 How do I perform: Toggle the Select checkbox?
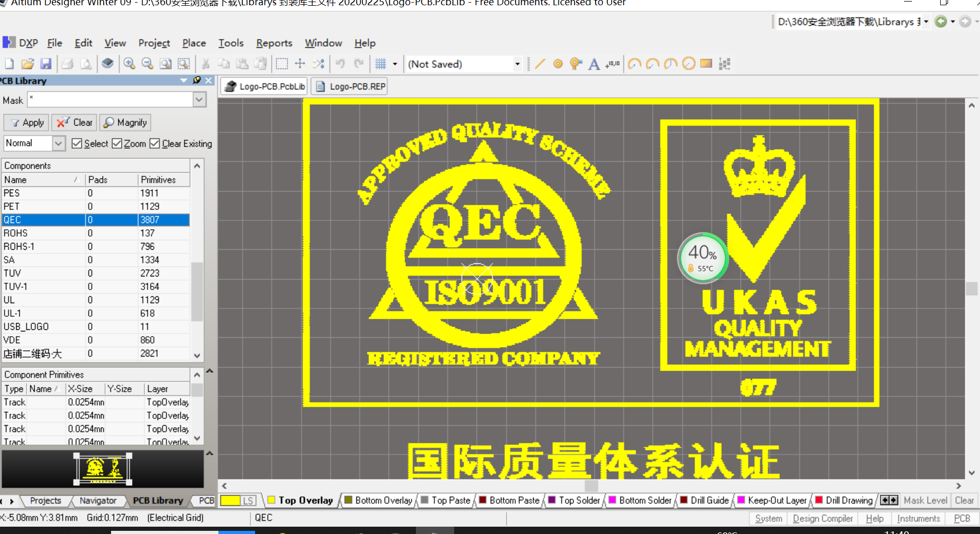[77, 143]
